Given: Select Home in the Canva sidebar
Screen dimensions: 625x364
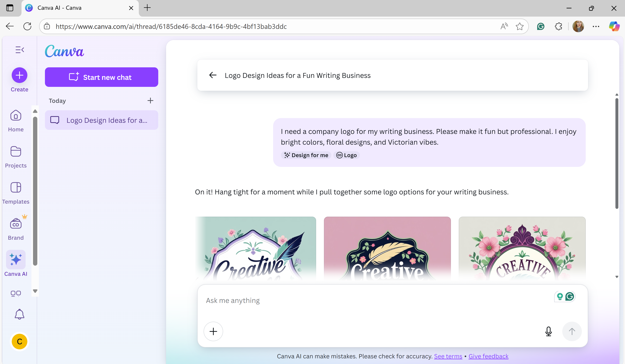Looking at the screenshot, I should (15, 121).
